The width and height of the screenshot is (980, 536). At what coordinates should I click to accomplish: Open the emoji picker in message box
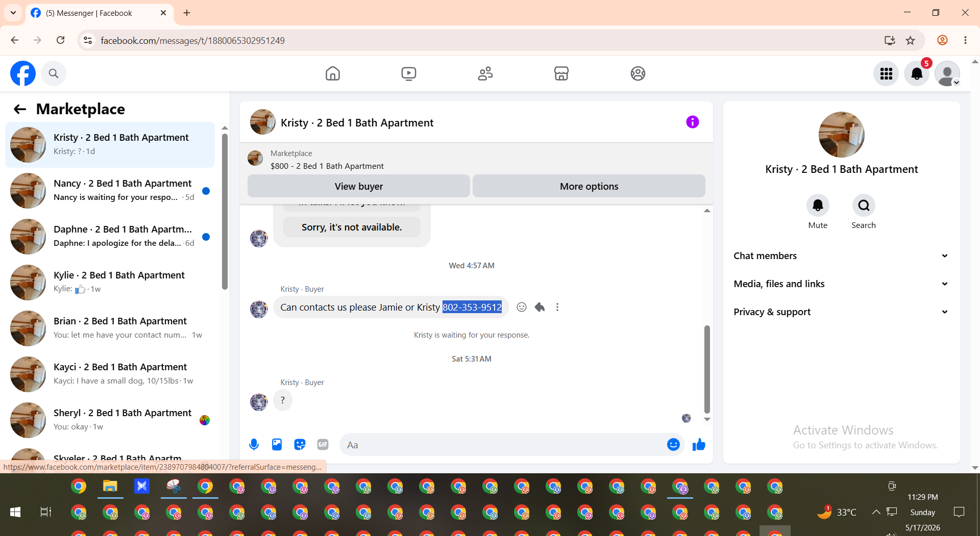coord(673,445)
